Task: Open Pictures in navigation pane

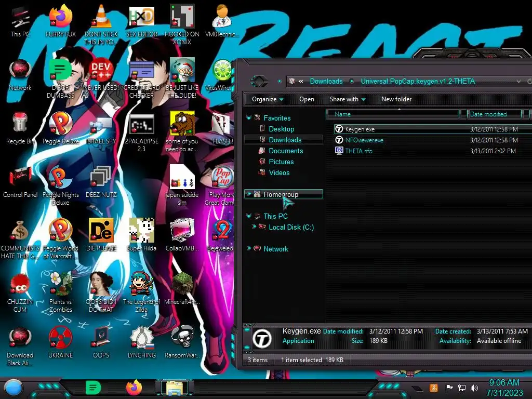Action: (x=281, y=162)
